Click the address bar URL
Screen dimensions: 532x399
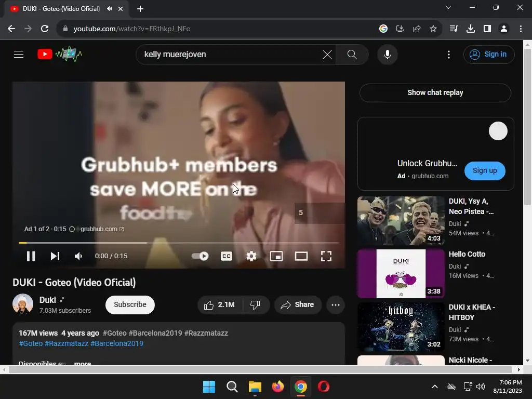pos(131,29)
